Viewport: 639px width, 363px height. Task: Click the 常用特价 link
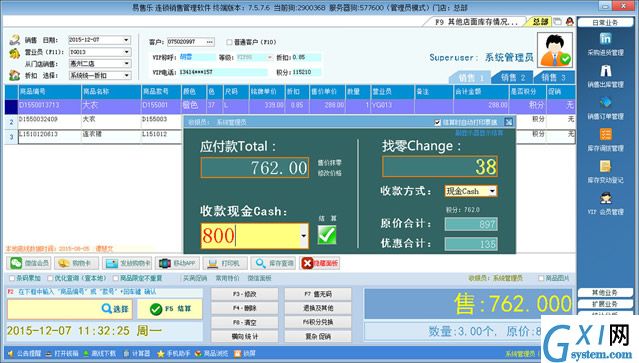227,278
